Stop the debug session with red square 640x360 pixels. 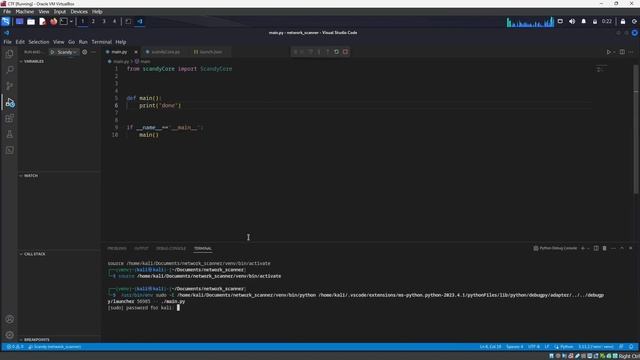(x=345, y=52)
